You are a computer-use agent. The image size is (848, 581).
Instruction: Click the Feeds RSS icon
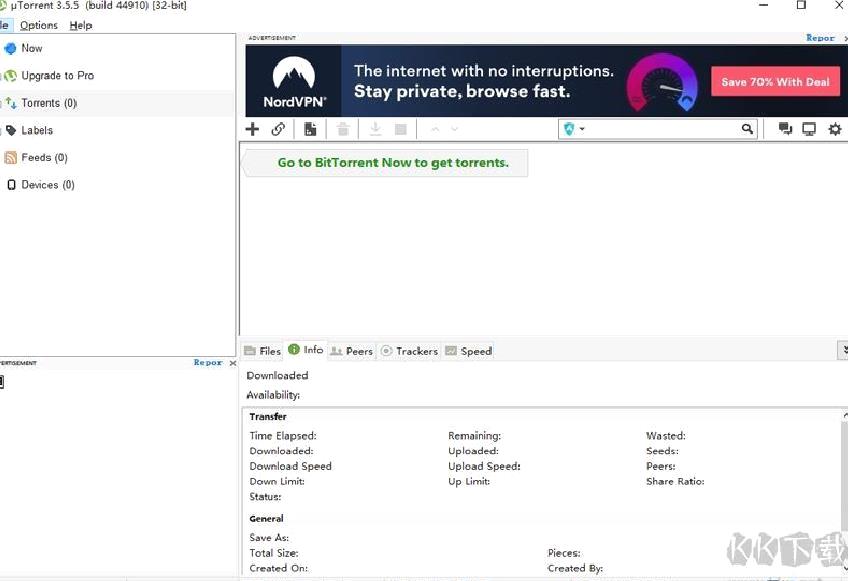[x=10, y=157]
